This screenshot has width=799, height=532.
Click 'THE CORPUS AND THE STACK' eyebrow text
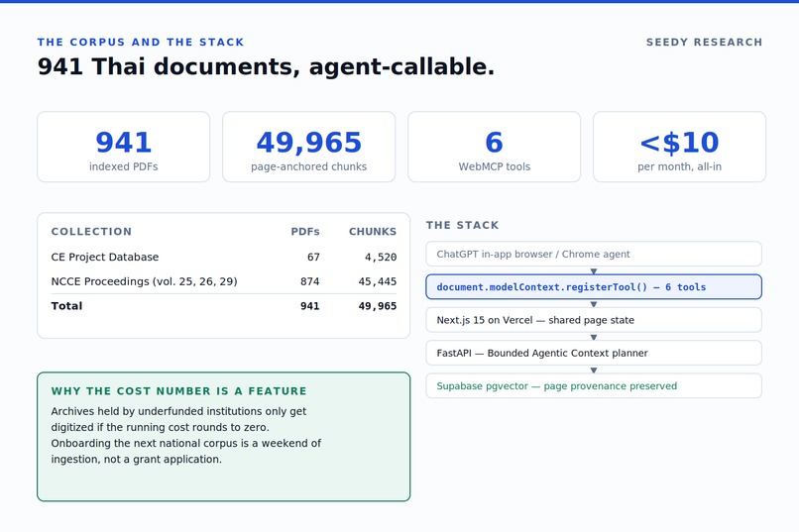(x=141, y=43)
